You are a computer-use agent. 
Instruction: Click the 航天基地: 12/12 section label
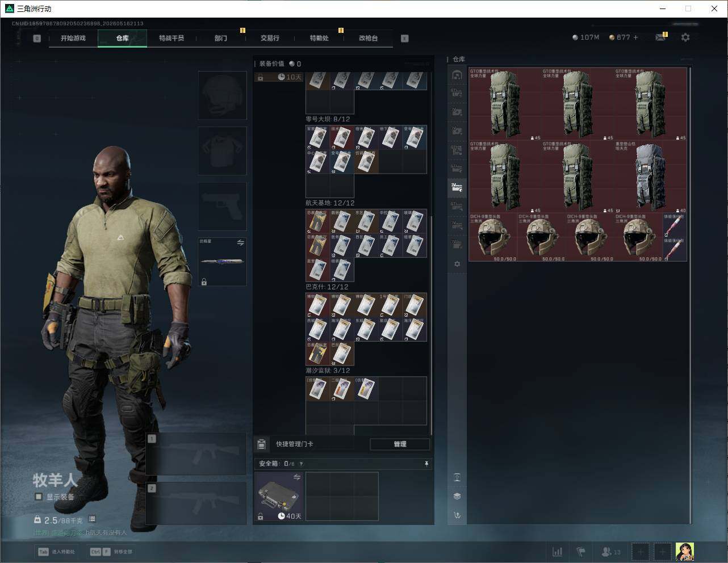[330, 203]
